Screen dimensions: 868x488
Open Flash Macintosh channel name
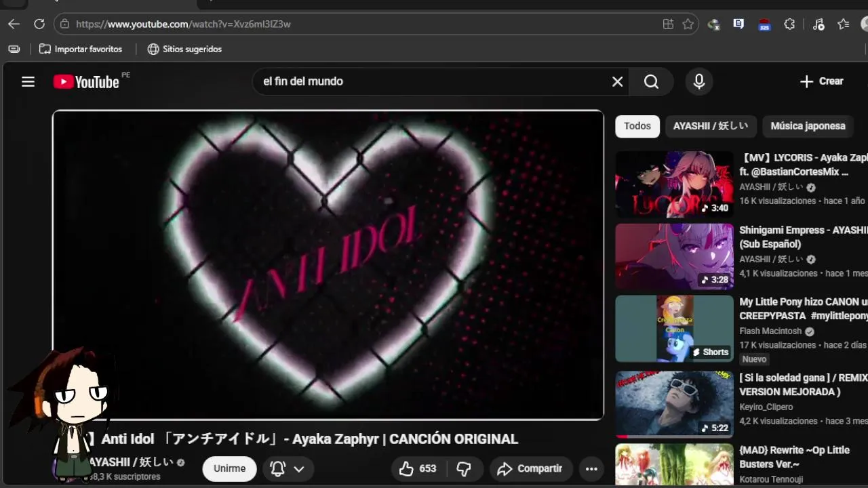coord(770,331)
